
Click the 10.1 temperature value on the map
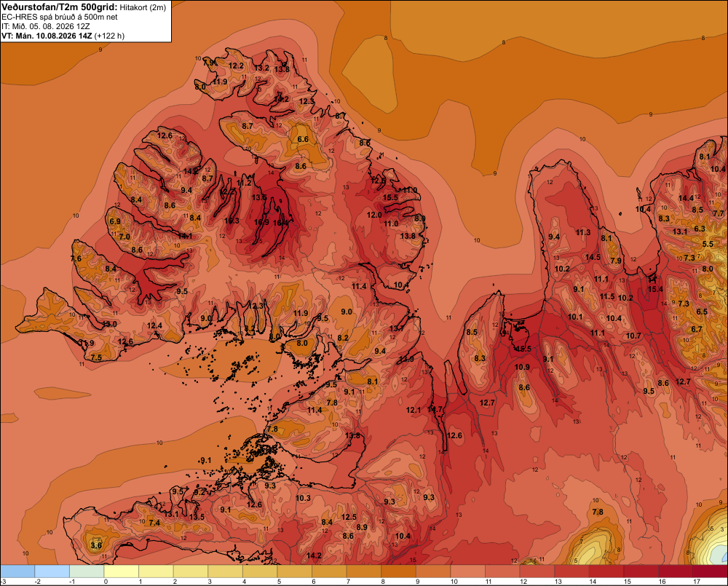pos(575,317)
